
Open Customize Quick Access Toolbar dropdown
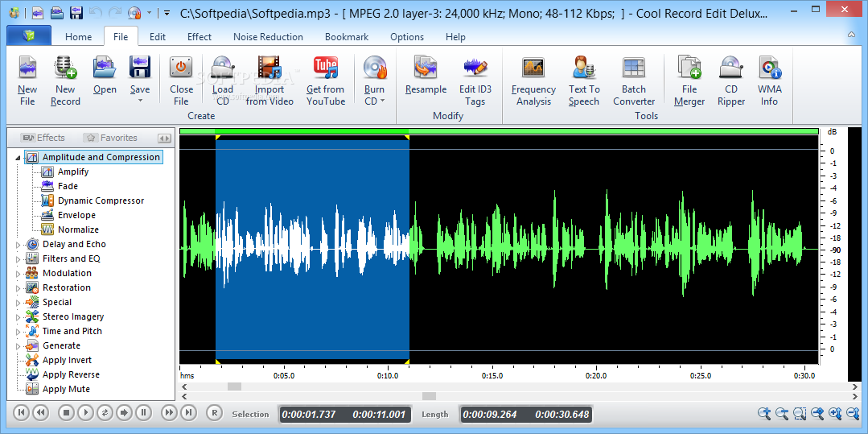pyautogui.click(x=167, y=12)
